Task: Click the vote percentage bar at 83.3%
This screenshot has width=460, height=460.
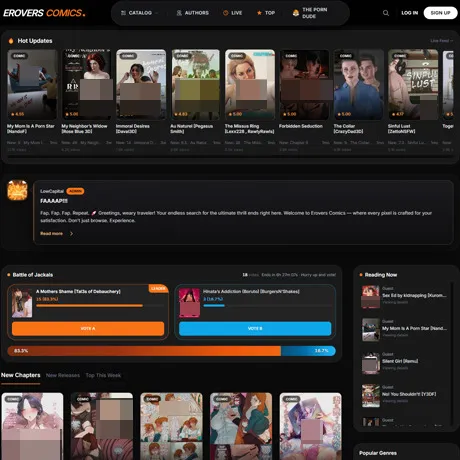Action: click(x=144, y=351)
